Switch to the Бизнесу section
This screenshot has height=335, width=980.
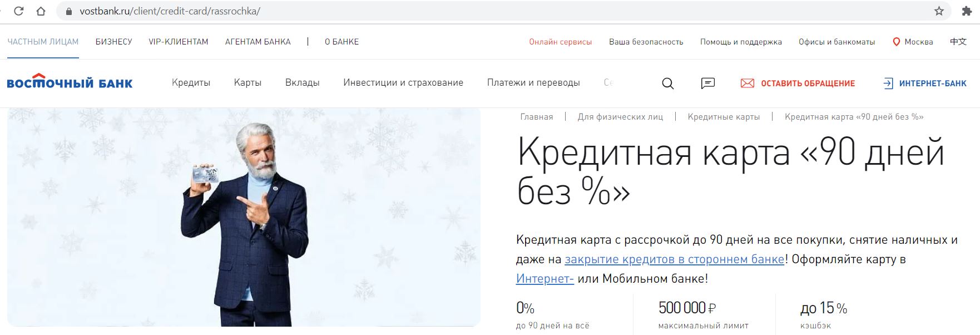113,42
